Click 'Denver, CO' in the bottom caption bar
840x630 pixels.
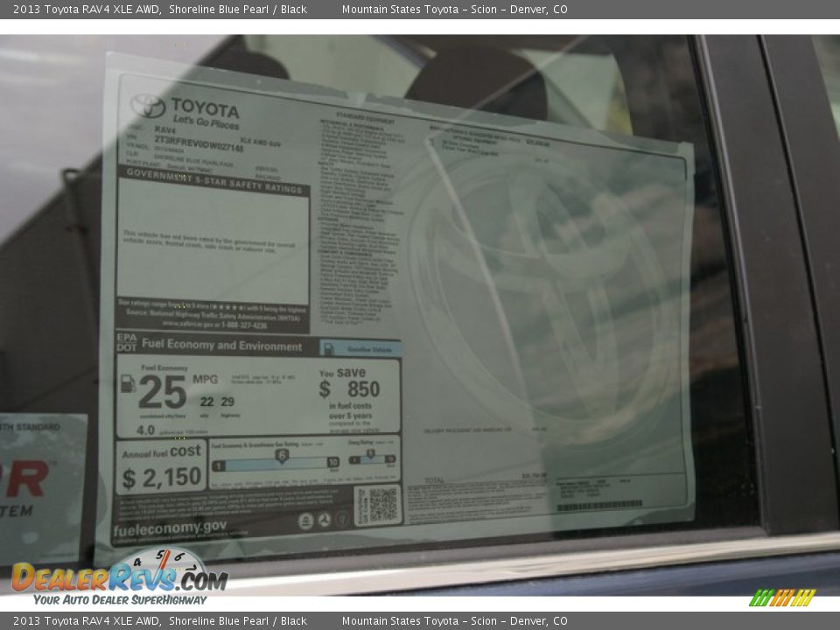click(538, 621)
